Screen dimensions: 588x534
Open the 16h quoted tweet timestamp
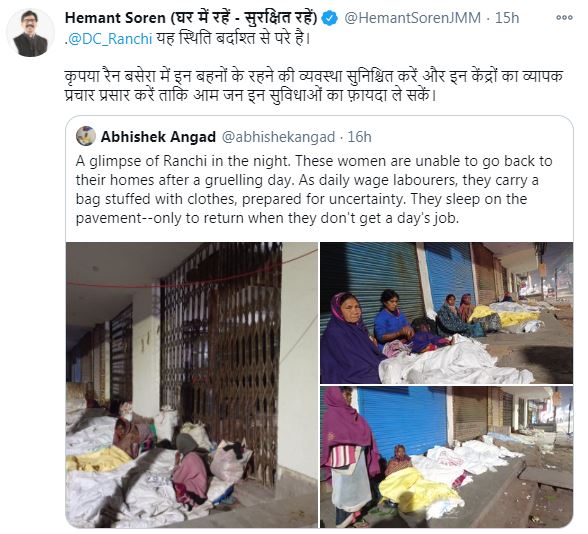pos(359,137)
